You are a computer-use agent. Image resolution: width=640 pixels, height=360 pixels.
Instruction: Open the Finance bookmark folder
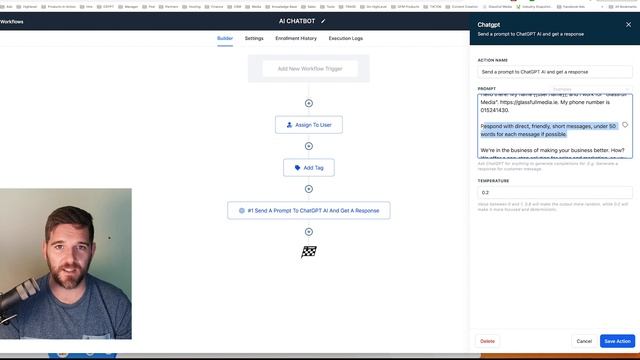214,7
